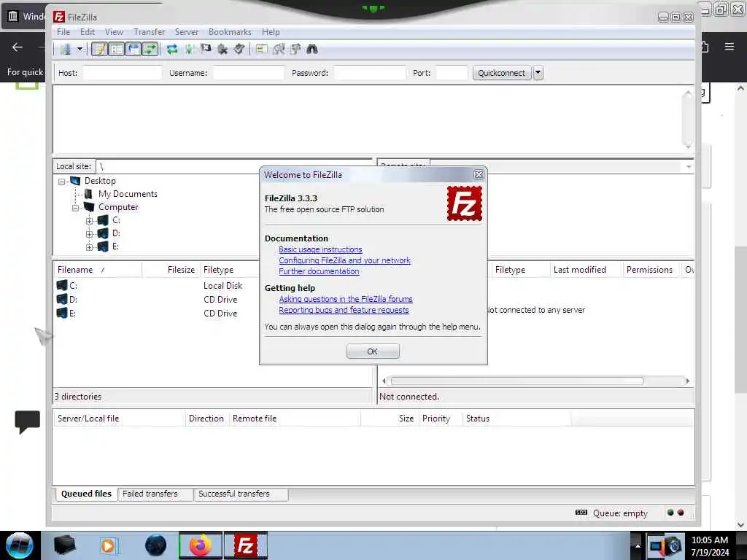747x560 pixels.
Task: Select the D: CD Drive file row
Action: point(158,300)
